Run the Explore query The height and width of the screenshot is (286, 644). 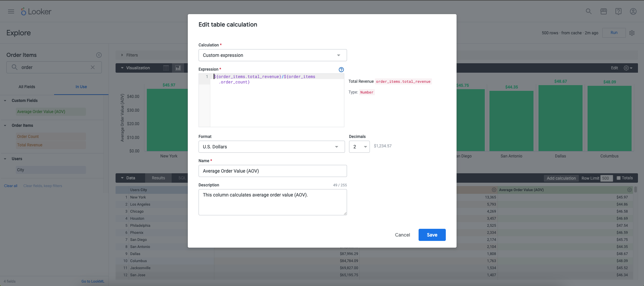pos(614,33)
